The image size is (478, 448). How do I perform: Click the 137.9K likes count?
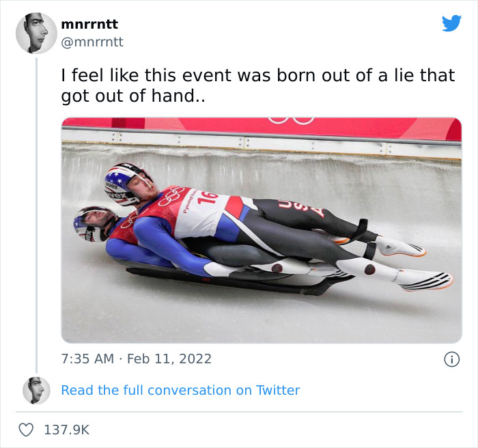(x=66, y=430)
